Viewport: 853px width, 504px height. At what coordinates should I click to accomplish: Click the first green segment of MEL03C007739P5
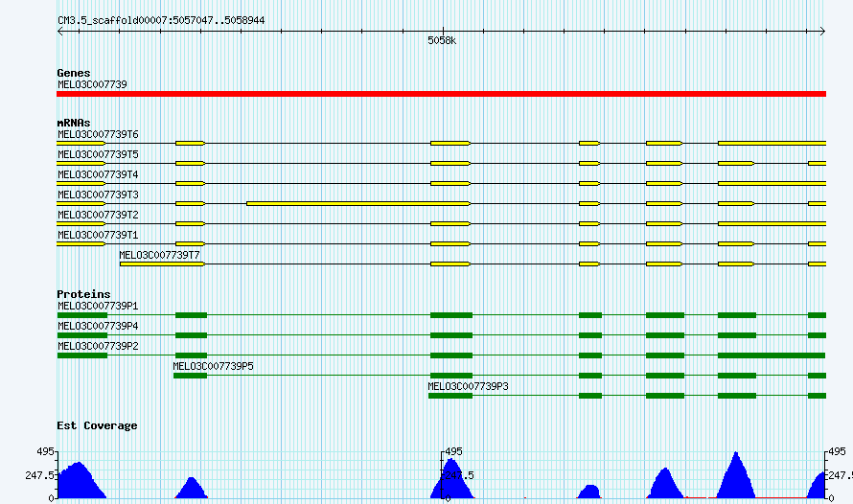click(191, 376)
